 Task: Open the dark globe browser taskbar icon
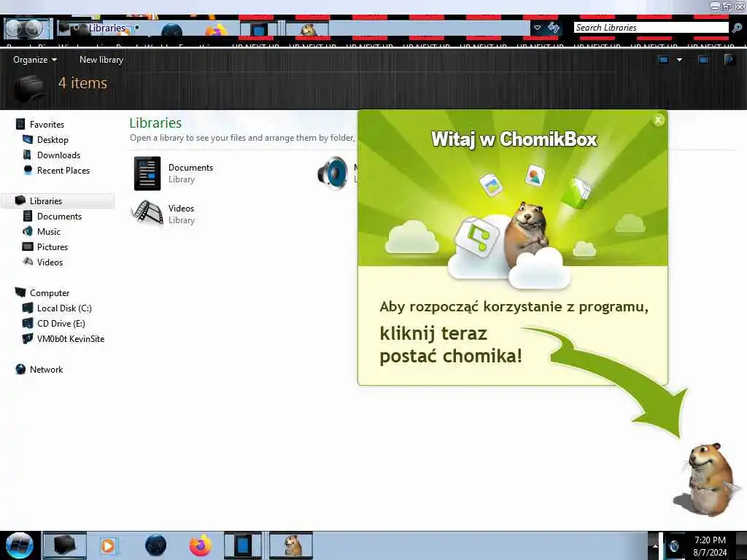[x=155, y=545]
